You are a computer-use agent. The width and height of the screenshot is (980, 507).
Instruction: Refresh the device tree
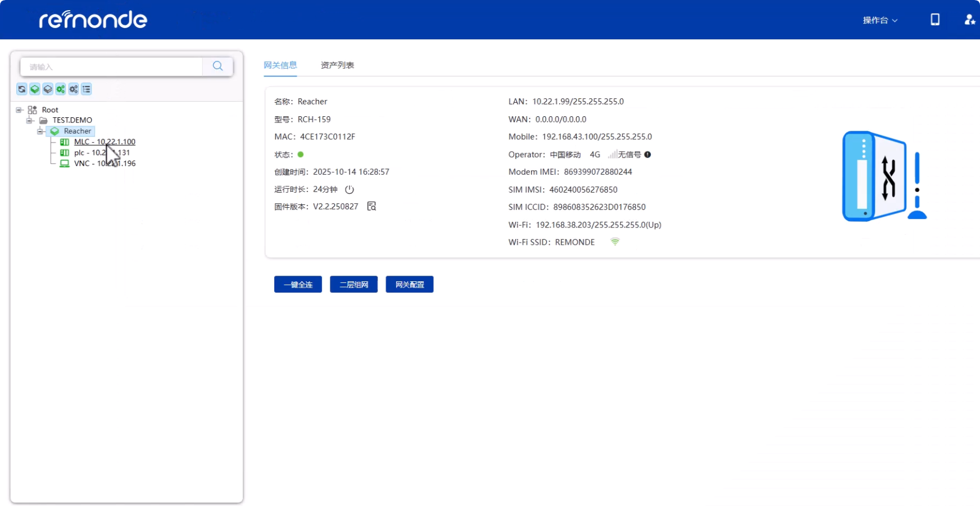[21, 89]
